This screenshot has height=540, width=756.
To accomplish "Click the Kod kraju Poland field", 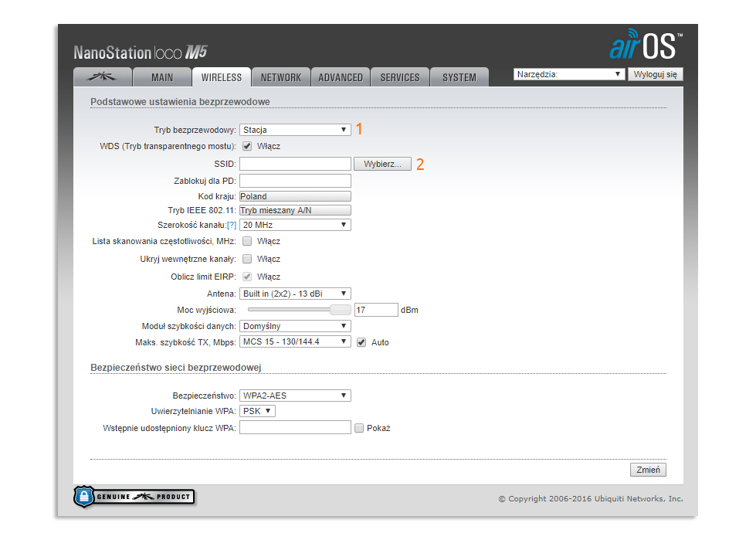I will tap(295, 196).
